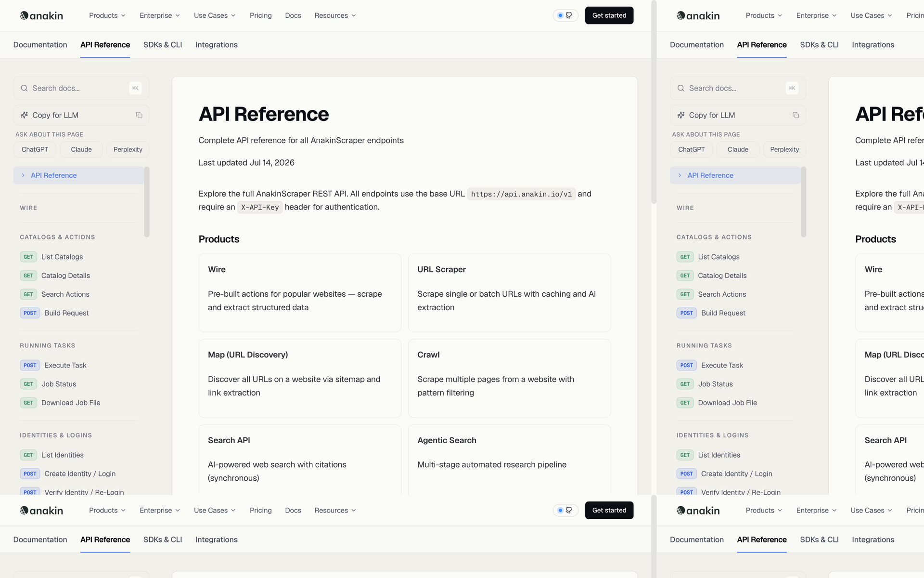This screenshot has width=924, height=578.
Task: Select the API Reference tab in the top-right page
Action: click(x=762, y=45)
